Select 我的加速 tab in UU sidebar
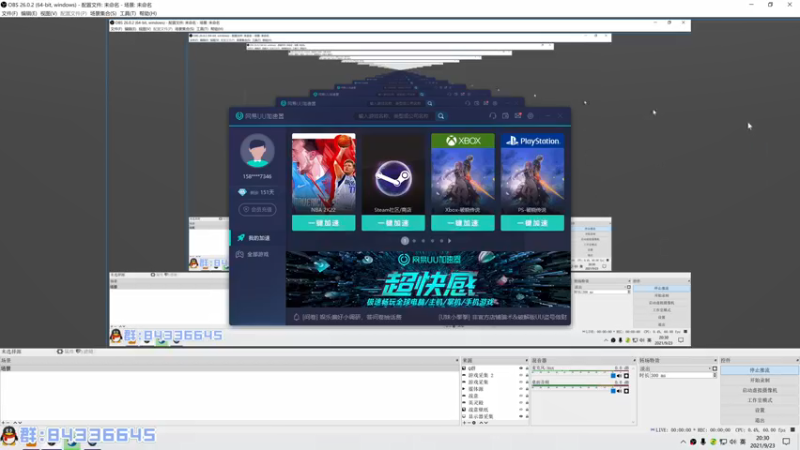The height and width of the screenshot is (450, 800). tap(257, 238)
